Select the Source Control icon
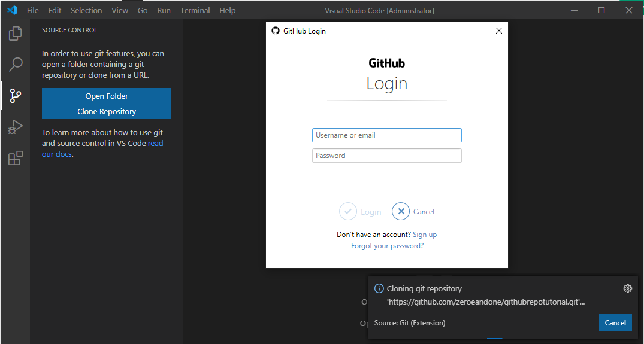Screen dimensions: 644x344 15,96
